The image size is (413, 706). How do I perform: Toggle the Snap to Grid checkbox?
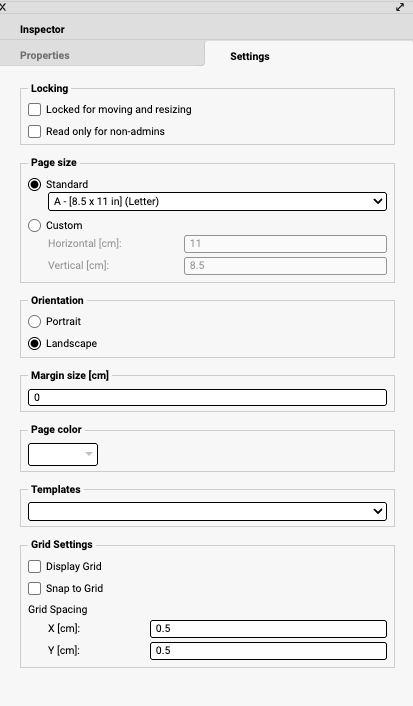35,588
